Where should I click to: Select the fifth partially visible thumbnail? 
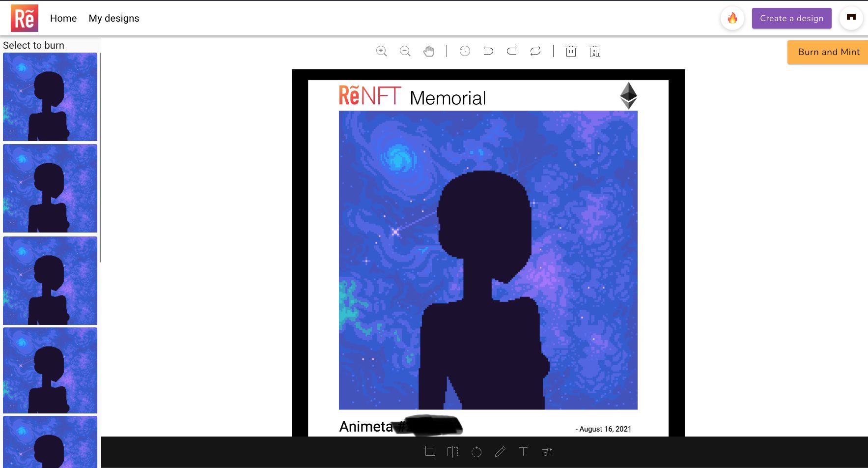pos(50,442)
